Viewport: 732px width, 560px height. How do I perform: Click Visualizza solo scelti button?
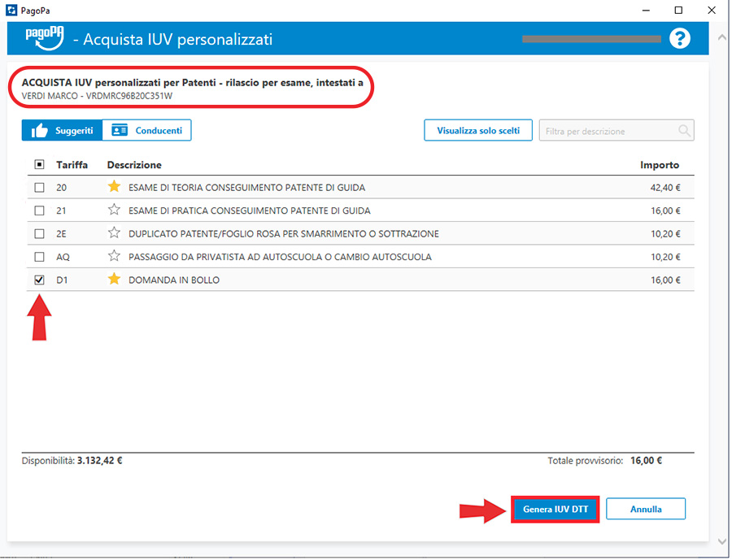tap(477, 131)
